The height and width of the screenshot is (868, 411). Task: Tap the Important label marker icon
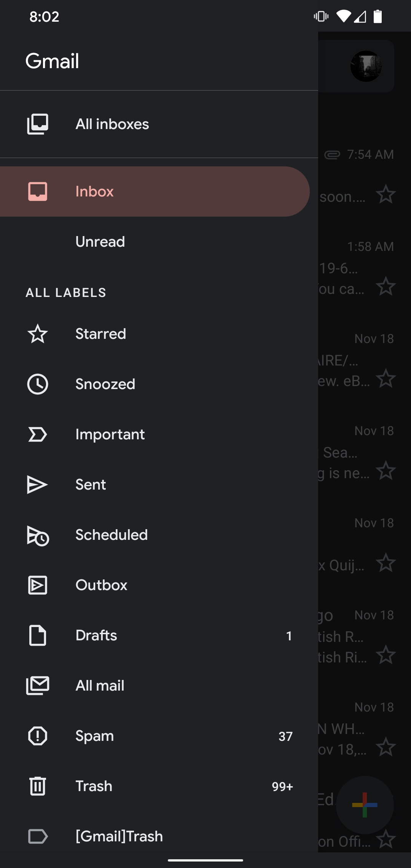click(x=38, y=434)
